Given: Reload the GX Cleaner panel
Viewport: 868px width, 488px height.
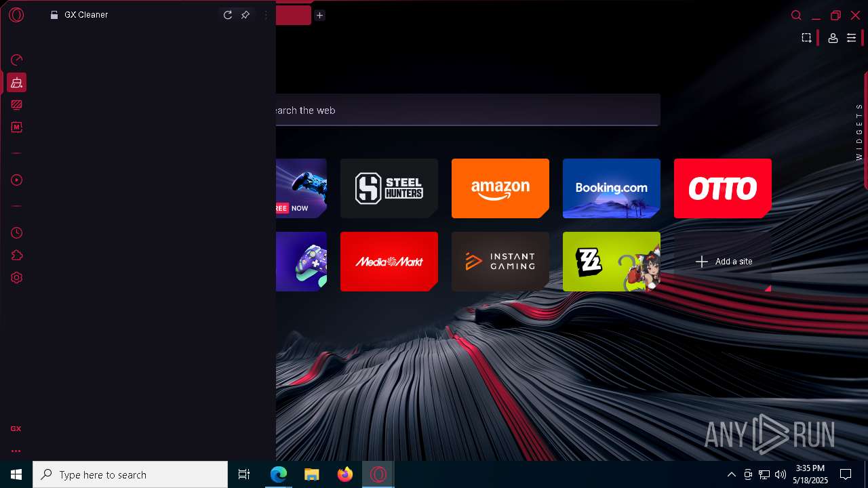Looking at the screenshot, I should pyautogui.click(x=228, y=15).
